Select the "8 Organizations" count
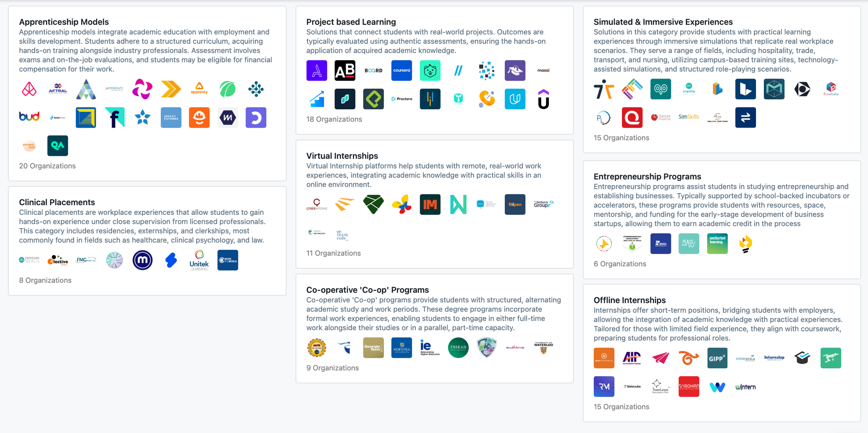 click(x=45, y=280)
